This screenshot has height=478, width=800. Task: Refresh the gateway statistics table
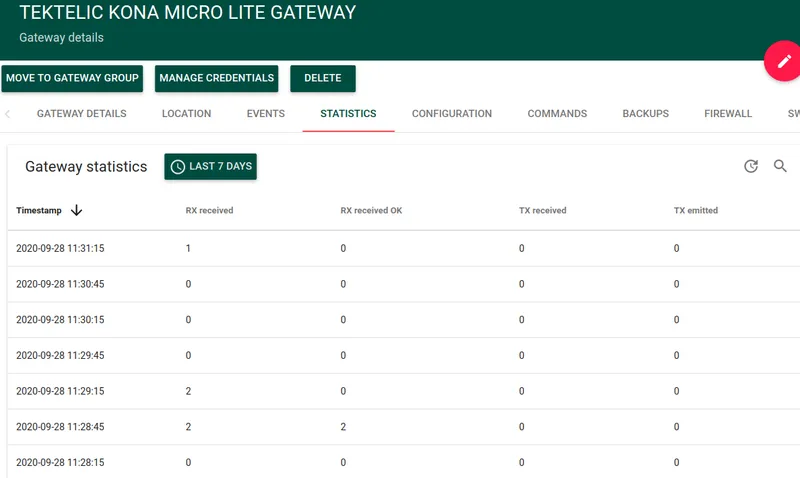(x=751, y=166)
